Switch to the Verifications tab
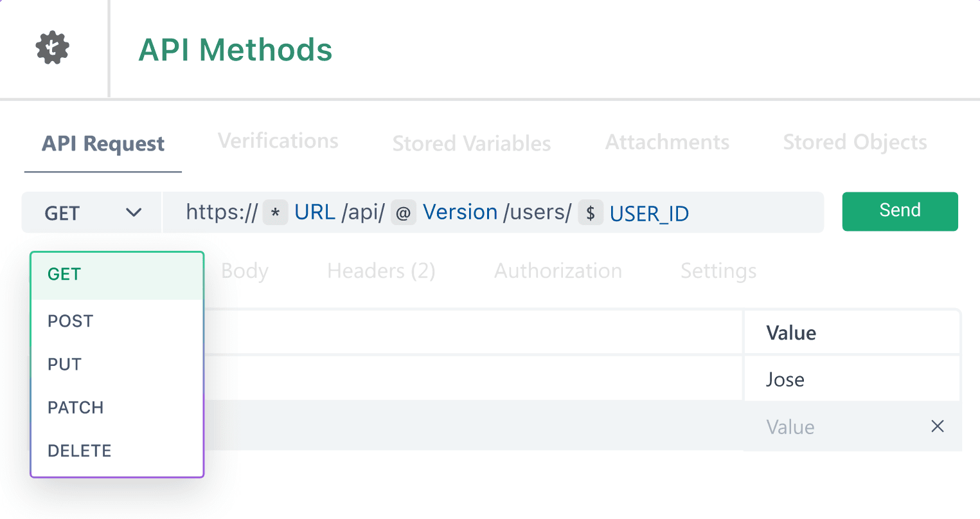 tap(278, 141)
